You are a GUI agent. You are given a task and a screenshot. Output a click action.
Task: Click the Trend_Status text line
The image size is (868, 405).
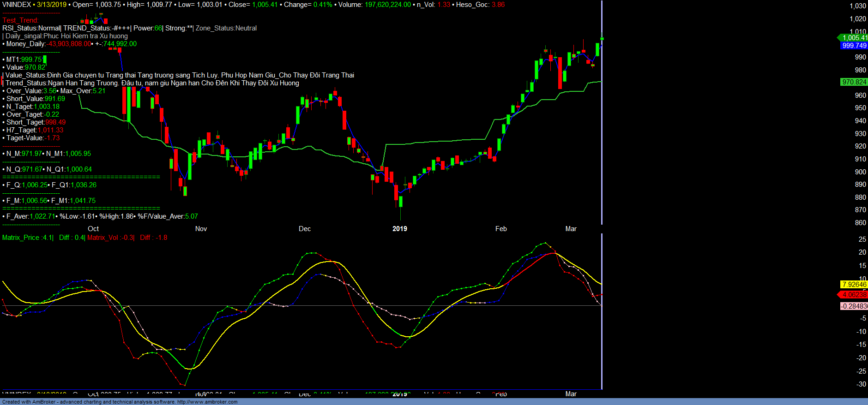(152, 83)
